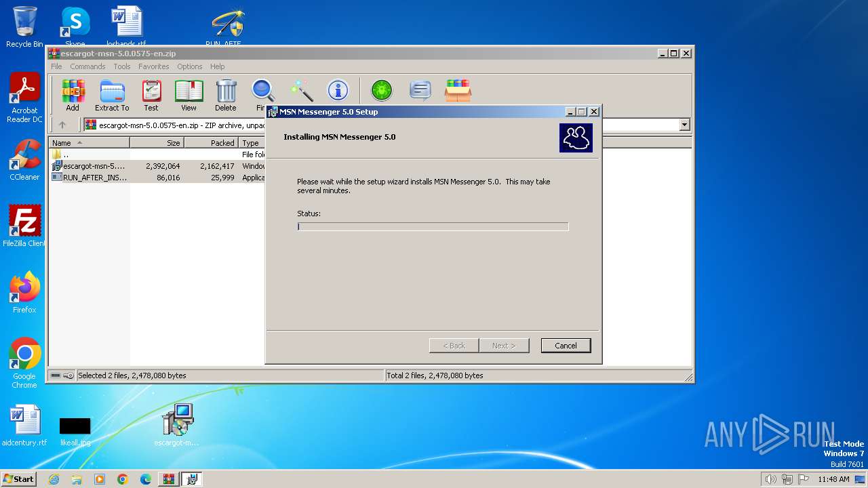Click the SFX archive boxes icon
The width and height of the screenshot is (868, 488).
coord(458,90)
